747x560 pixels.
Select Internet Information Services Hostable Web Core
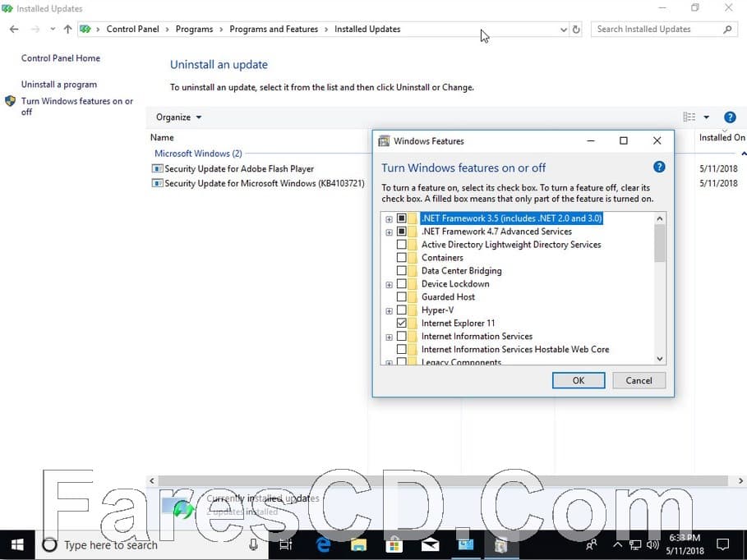pyautogui.click(x=515, y=350)
